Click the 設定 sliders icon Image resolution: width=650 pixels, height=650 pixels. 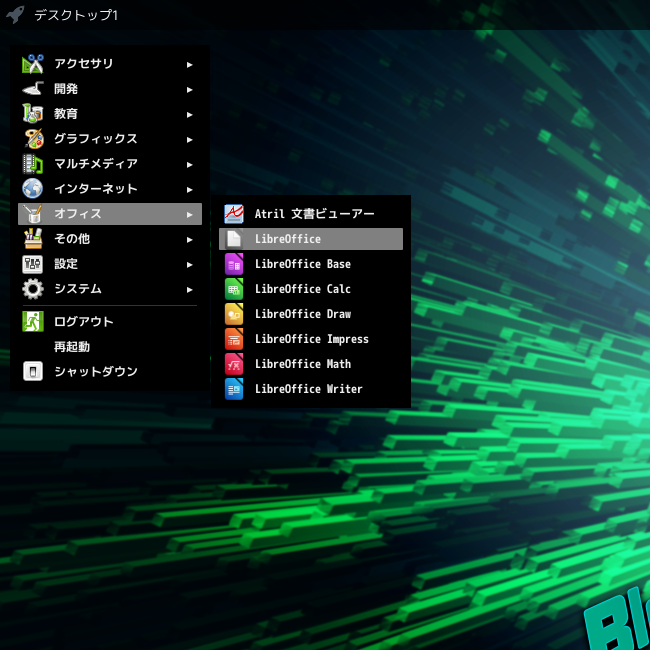point(33,264)
